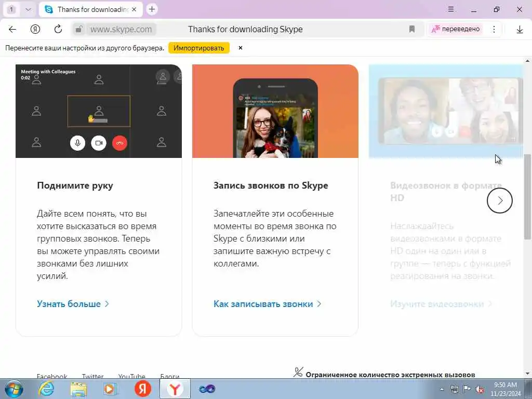Click the raised hand emoji icon

point(91,119)
